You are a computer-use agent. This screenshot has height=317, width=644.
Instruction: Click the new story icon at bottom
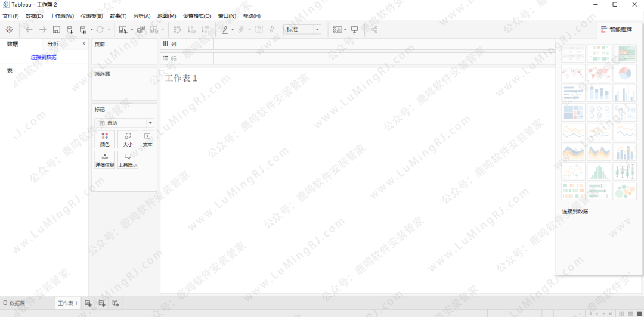116,303
